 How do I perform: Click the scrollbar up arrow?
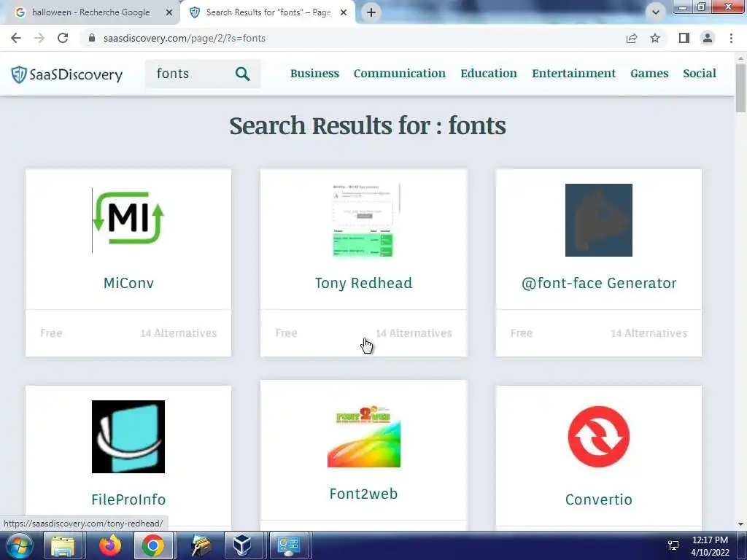click(x=740, y=58)
